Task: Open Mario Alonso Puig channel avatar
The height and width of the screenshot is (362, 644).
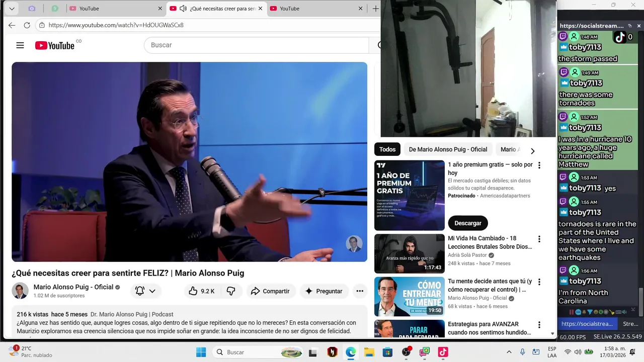Action: 20,291
